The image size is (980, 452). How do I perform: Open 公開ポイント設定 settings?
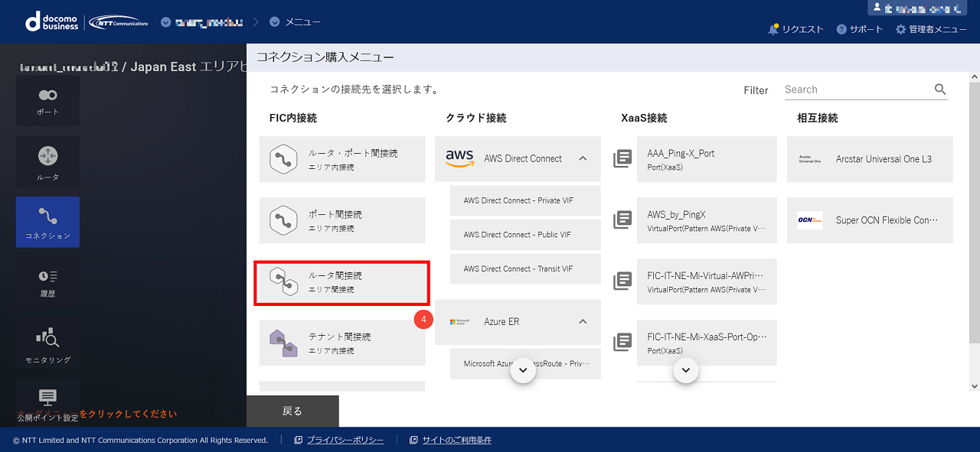coord(47,404)
